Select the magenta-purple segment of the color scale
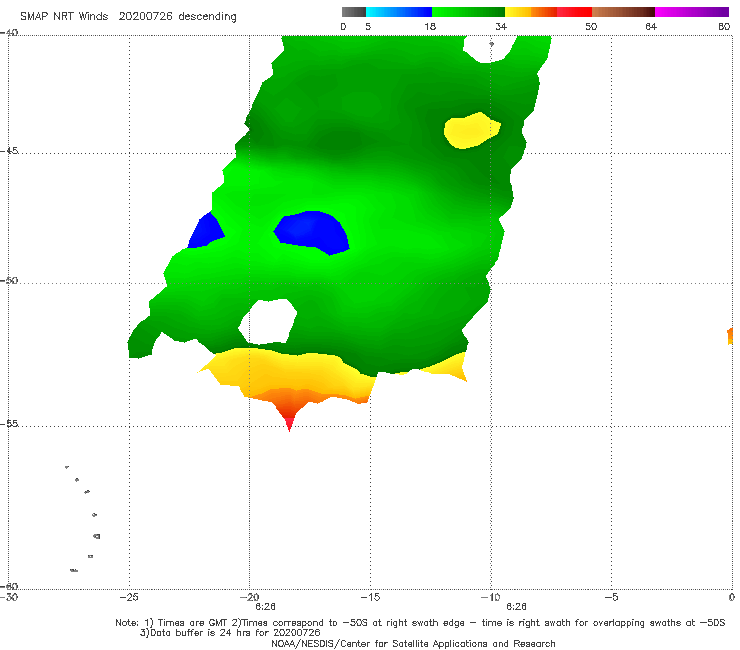The image size is (740, 650). (692, 12)
